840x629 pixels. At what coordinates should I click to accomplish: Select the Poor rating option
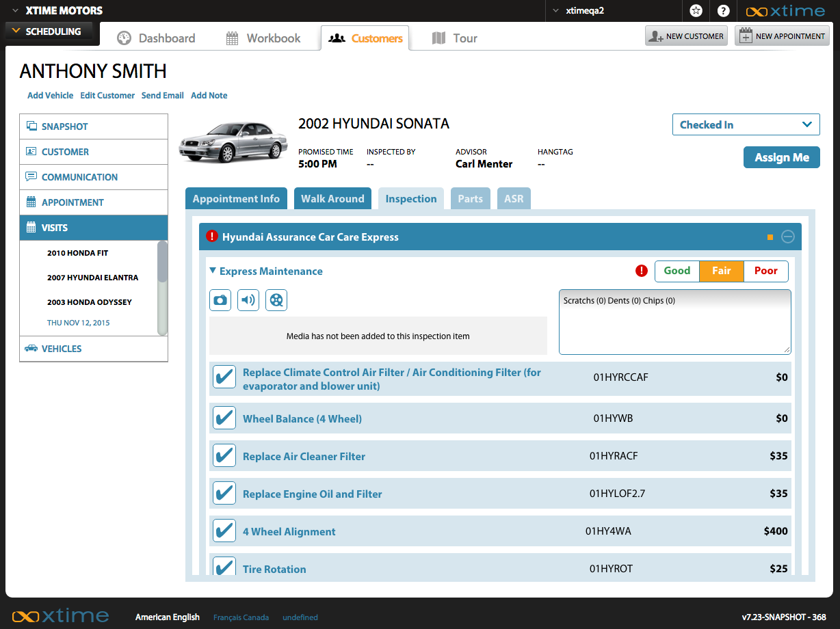pos(765,271)
